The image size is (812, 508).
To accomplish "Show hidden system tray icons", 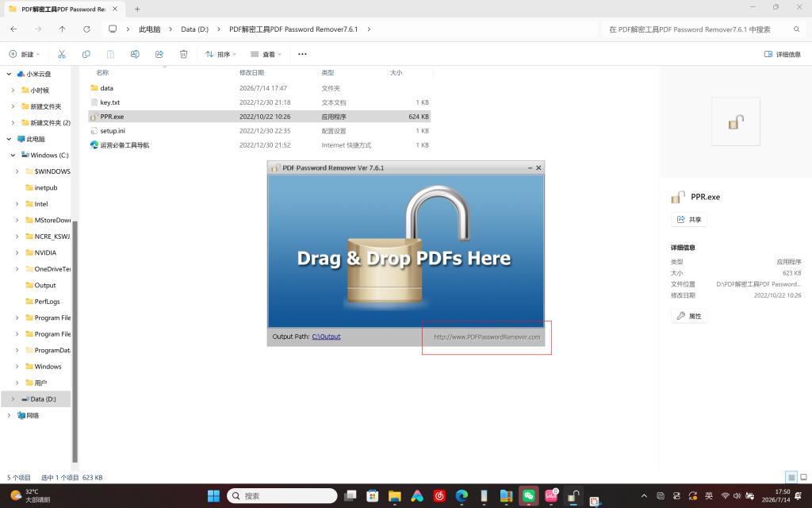I will pos(644,496).
